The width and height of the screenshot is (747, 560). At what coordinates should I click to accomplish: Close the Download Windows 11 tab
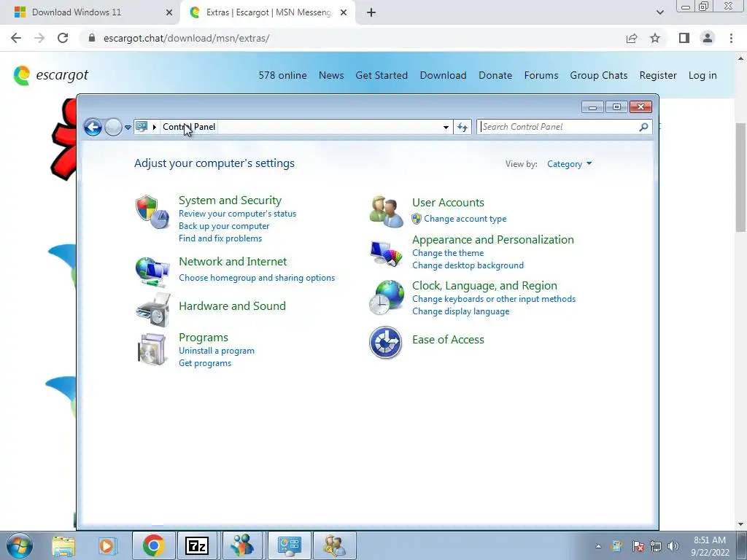169,12
